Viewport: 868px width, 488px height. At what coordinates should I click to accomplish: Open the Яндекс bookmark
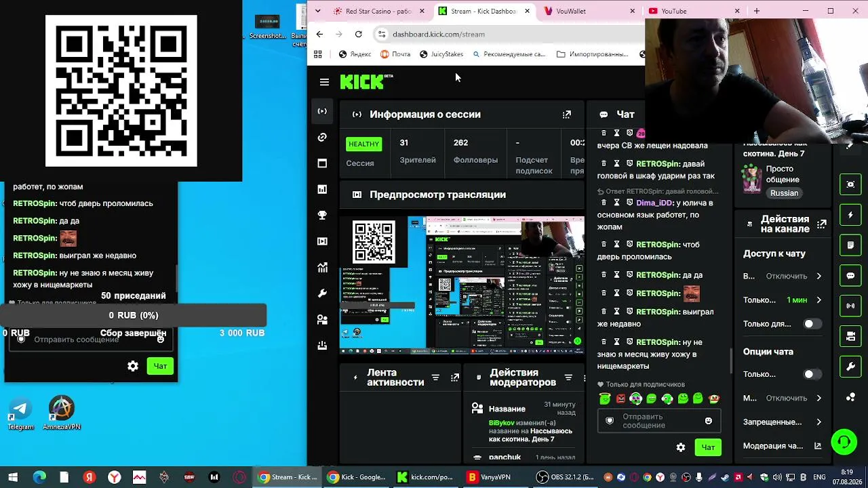click(x=355, y=54)
